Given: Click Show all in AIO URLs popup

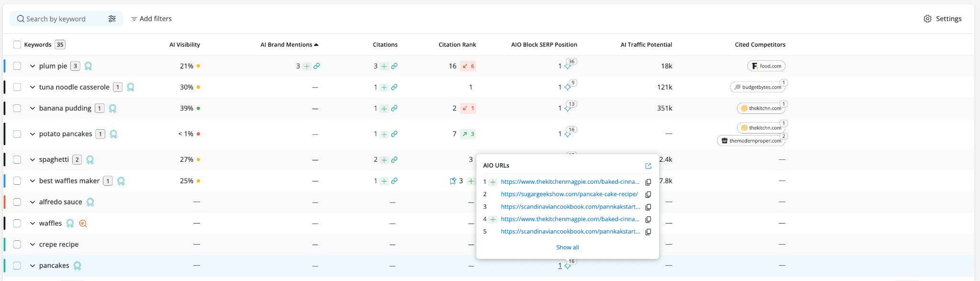Looking at the screenshot, I should 568,247.
